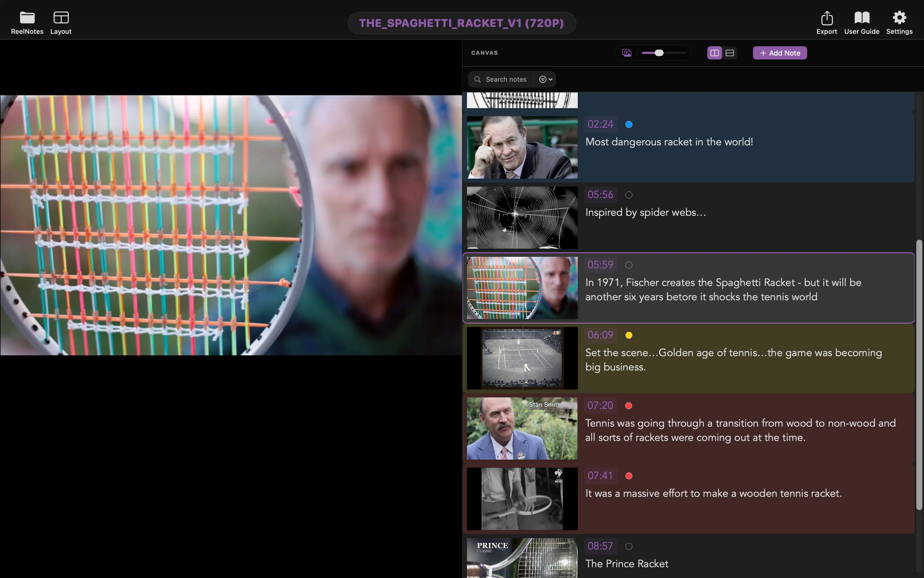Select the wooden racket making thumbnail
The height and width of the screenshot is (578, 924).
pos(522,499)
